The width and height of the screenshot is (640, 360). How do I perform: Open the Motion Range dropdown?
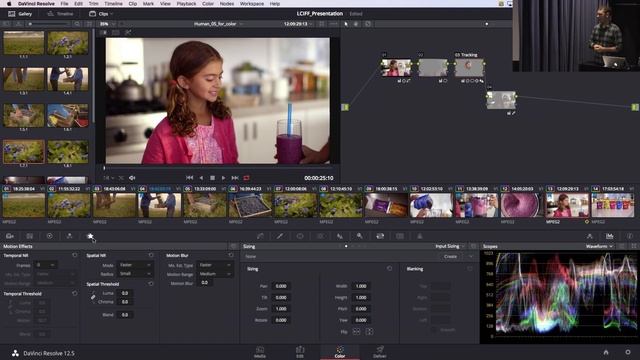215,274
